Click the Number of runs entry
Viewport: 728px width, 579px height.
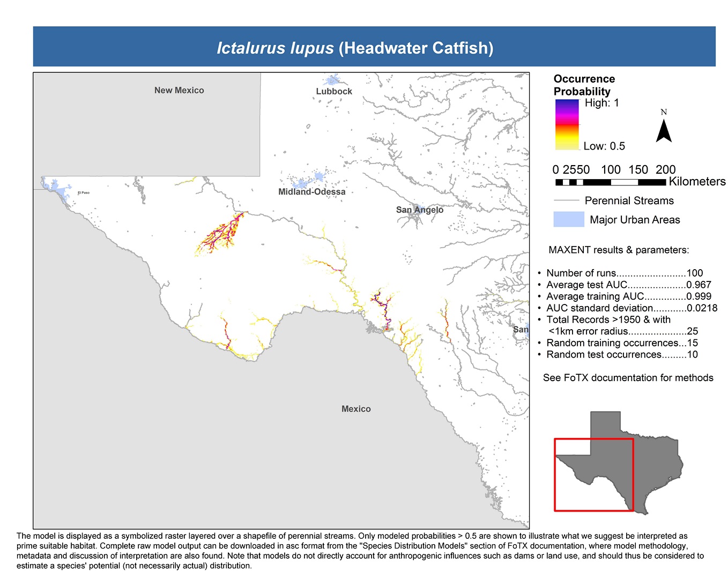coord(624,273)
